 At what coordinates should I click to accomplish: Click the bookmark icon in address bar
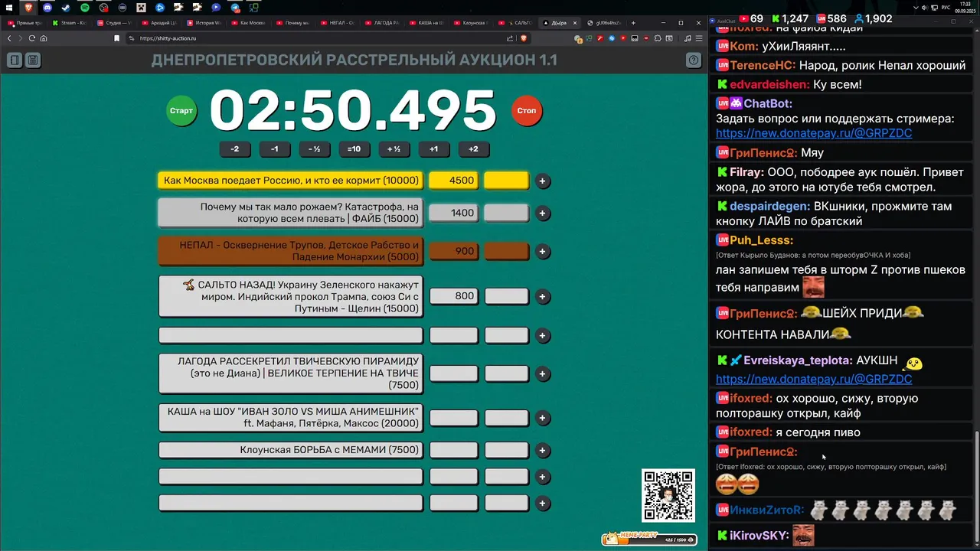click(116, 38)
